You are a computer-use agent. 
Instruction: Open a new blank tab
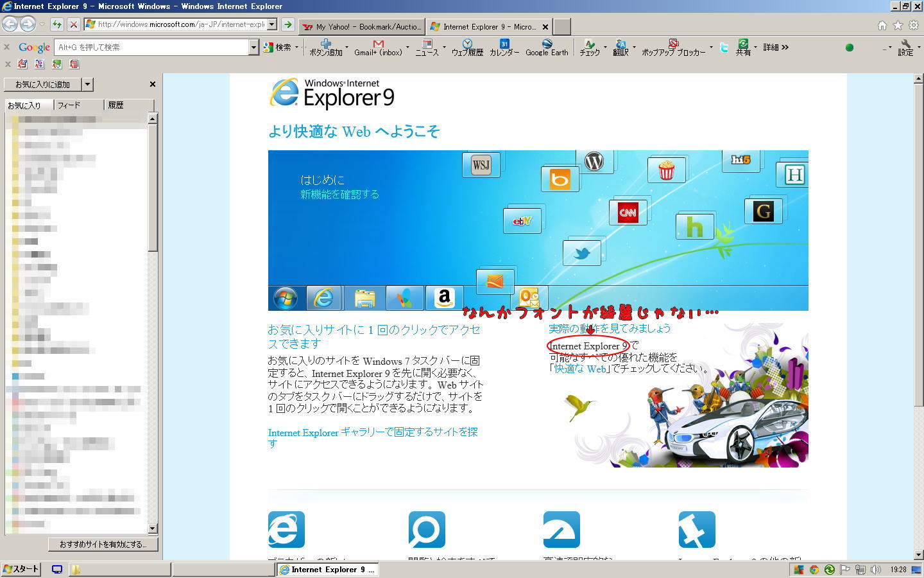[562, 26]
